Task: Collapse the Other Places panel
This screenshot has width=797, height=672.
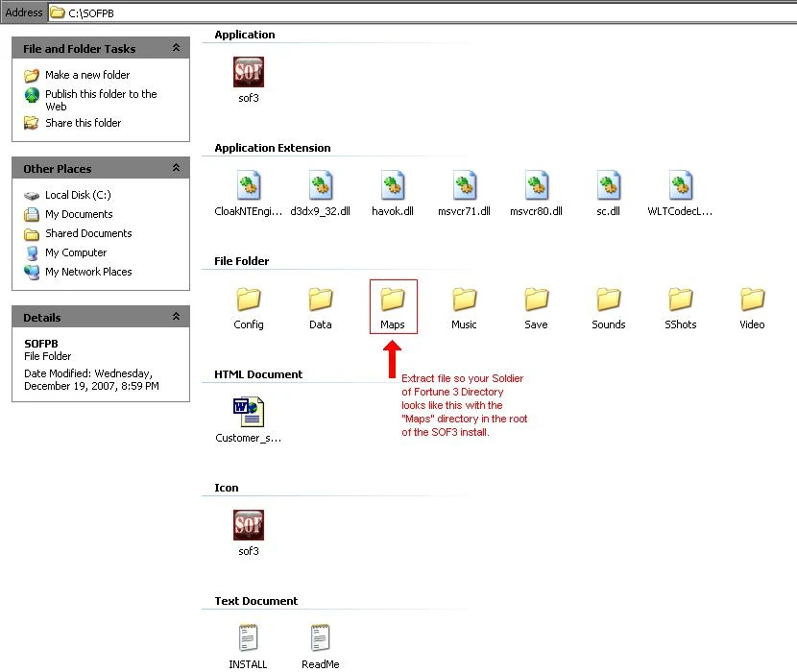Action: pyautogui.click(x=176, y=168)
